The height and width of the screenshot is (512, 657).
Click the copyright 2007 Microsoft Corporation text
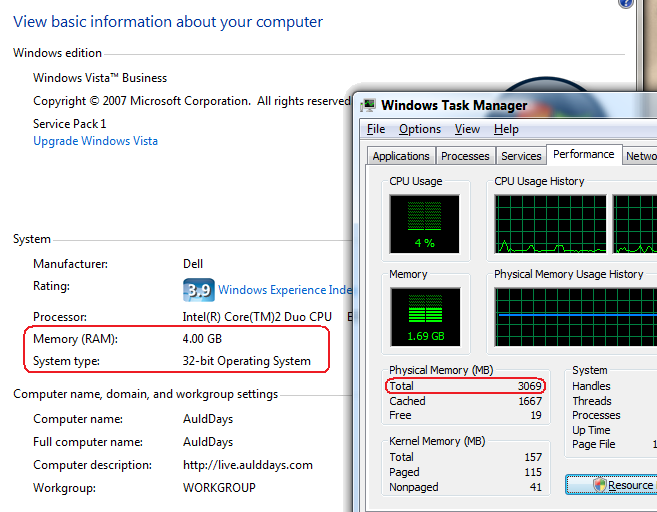pos(192,101)
